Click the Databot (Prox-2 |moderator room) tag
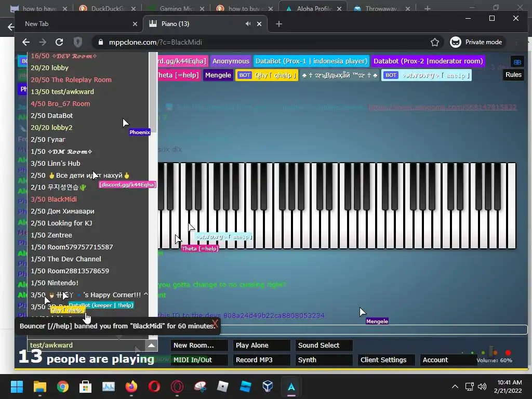The height and width of the screenshot is (399, 532). coord(428,61)
